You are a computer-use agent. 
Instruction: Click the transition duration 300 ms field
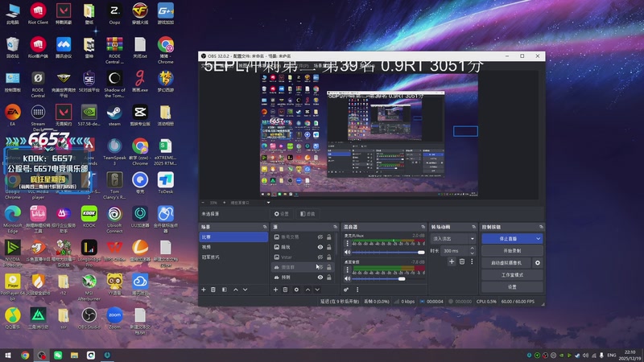click(454, 251)
